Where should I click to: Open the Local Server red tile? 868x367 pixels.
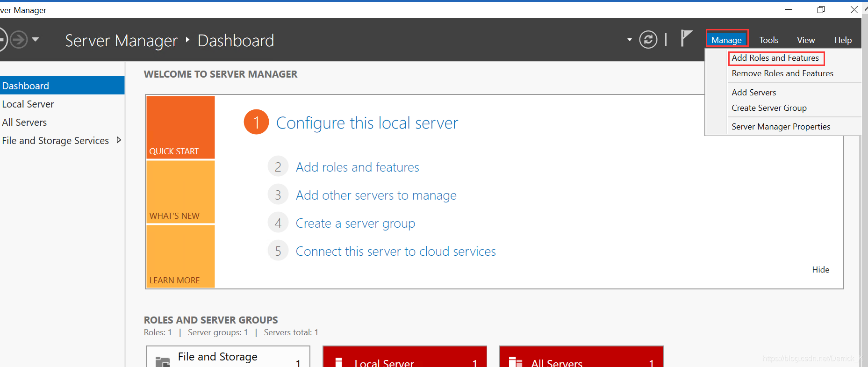[405, 357]
